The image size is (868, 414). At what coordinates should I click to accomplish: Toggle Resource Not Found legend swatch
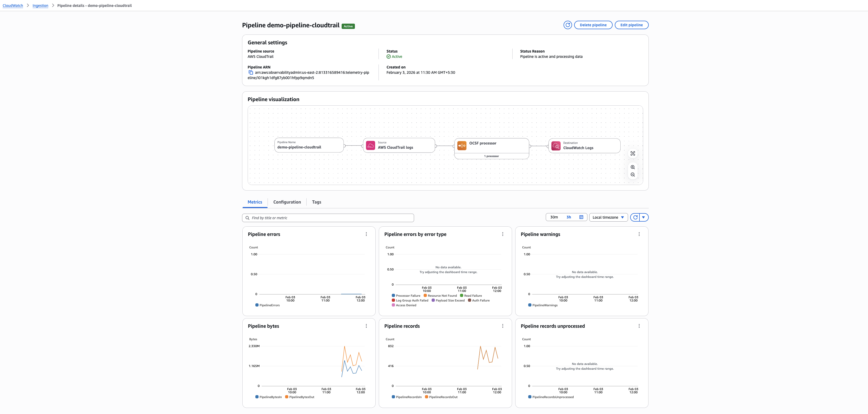(425, 295)
